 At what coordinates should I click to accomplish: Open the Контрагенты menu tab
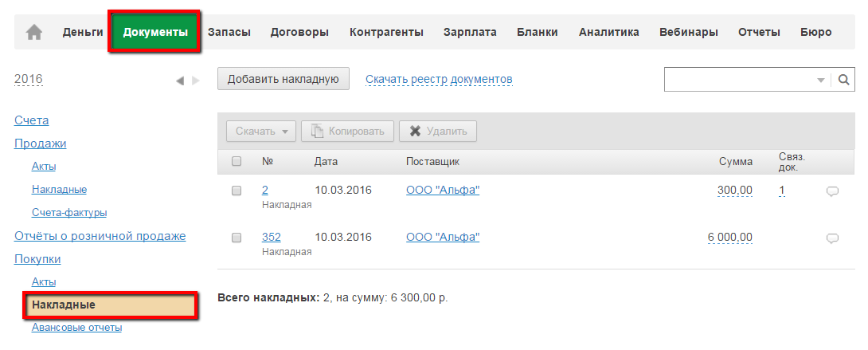pos(386,33)
